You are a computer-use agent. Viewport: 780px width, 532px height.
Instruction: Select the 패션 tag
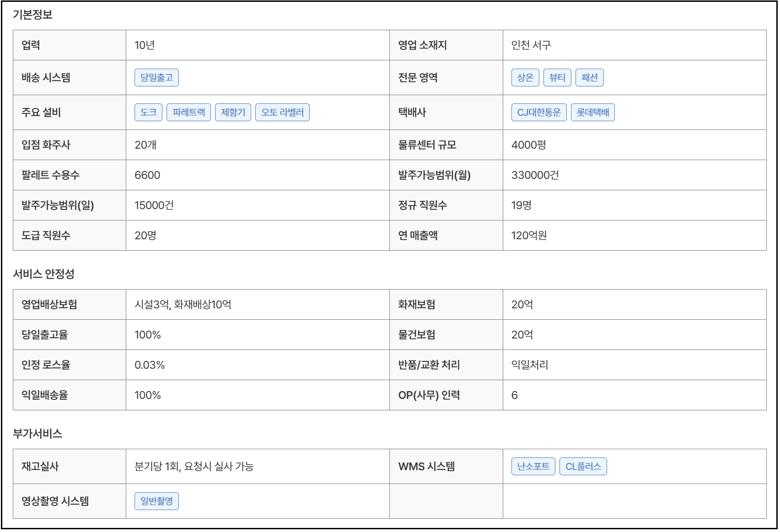(589, 78)
